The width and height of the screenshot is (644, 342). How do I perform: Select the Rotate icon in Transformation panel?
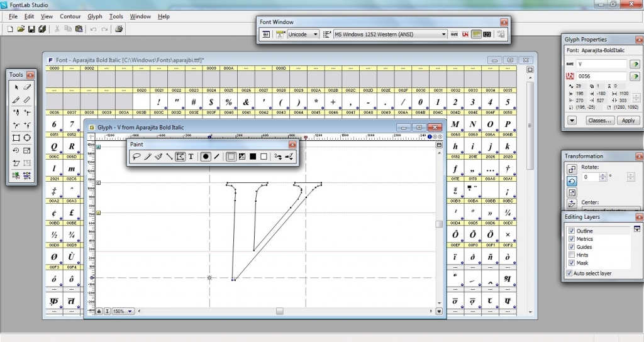572,180
